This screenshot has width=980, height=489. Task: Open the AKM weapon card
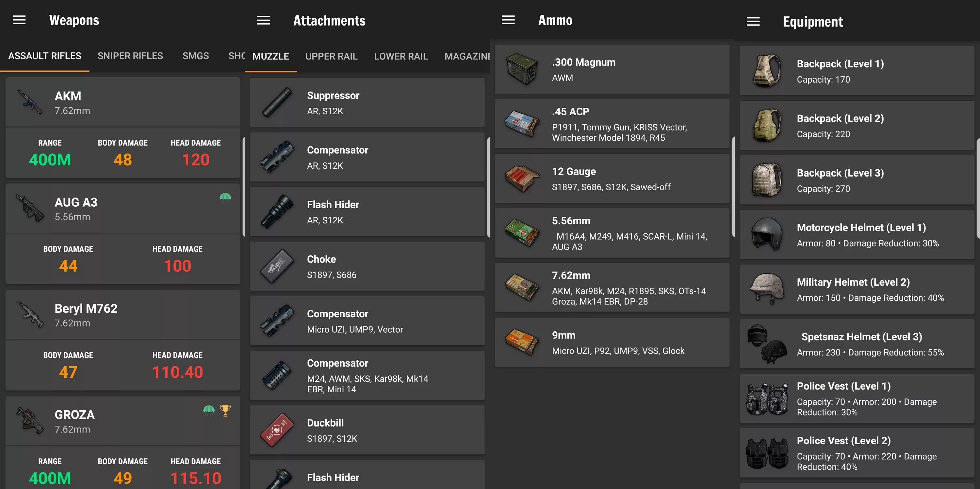point(122,103)
